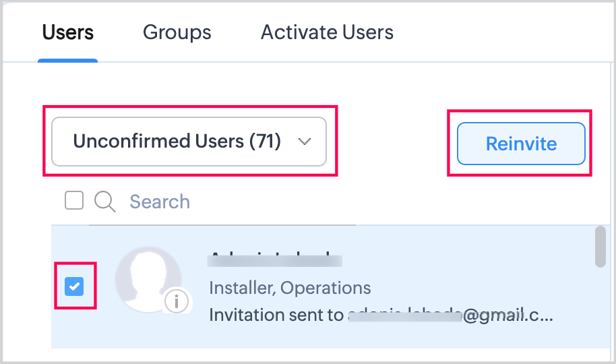Switch to the Users tab
This screenshot has width=616, height=364.
point(67,32)
